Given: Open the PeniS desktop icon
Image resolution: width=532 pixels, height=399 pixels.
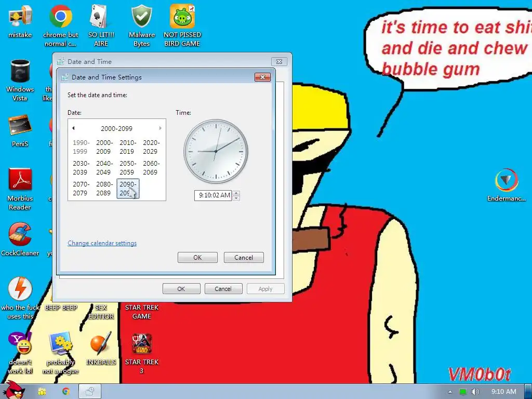Looking at the screenshot, I should (x=20, y=130).
